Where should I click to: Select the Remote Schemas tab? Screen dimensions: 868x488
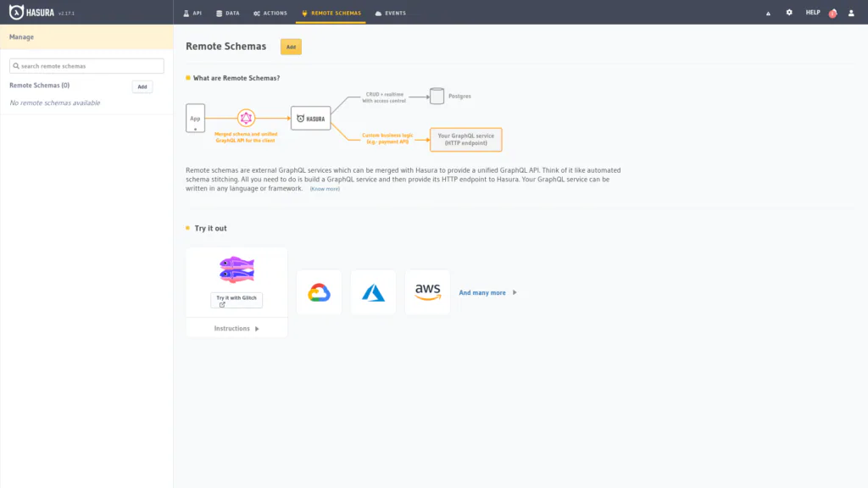pyautogui.click(x=331, y=13)
